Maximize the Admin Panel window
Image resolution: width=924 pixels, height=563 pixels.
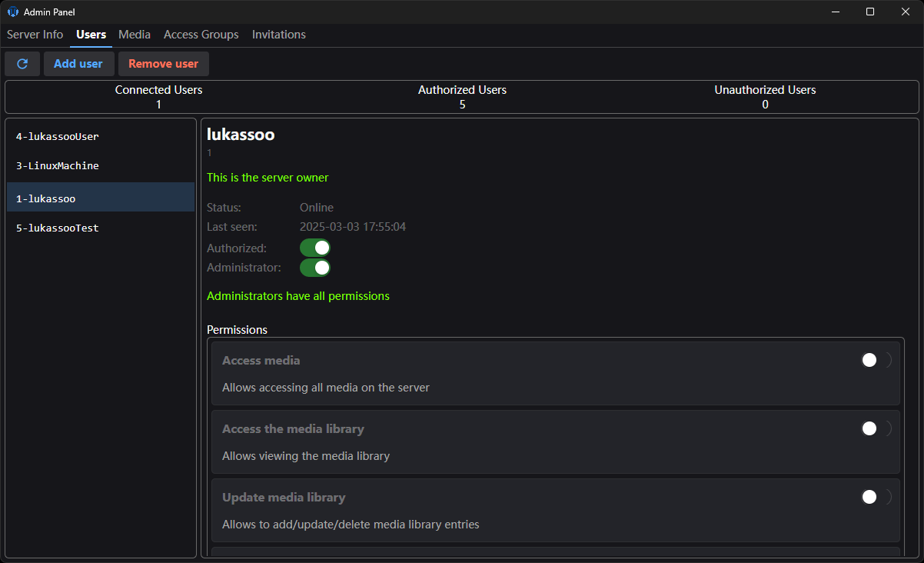click(870, 12)
